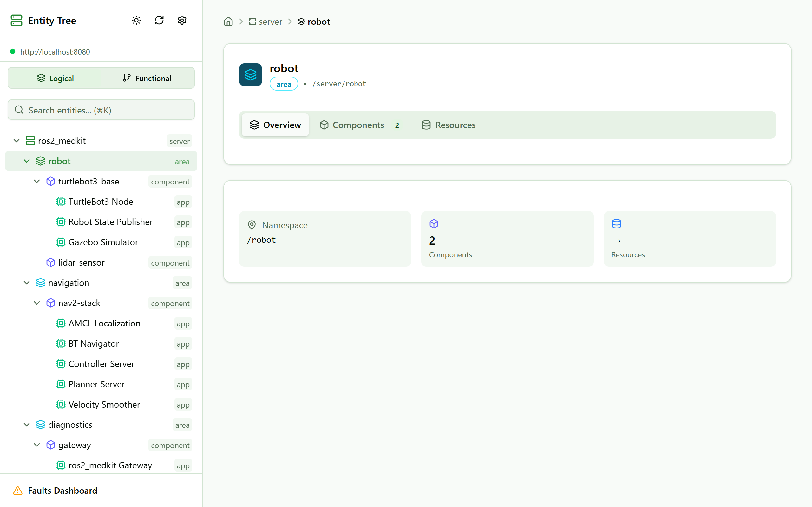This screenshot has width=812, height=507.
Task: Select AMCL Localization in the tree
Action: (x=104, y=323)
